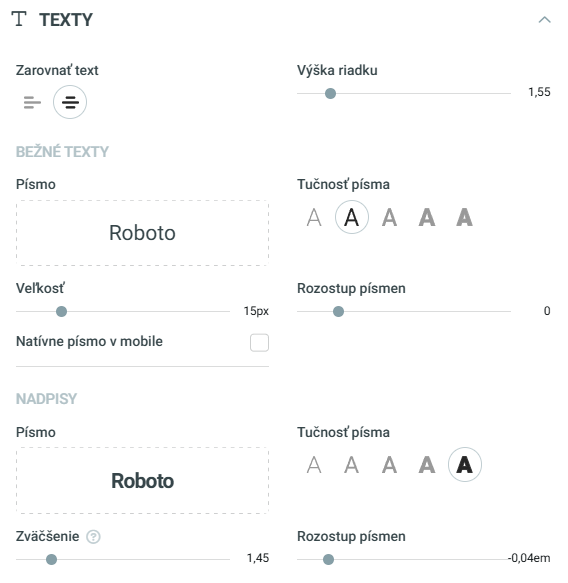This screenshot has width=568, height=583.
Task: Click the Veľkosť font size slider handle
Action: pyautogui.click(x=61, y=312)
